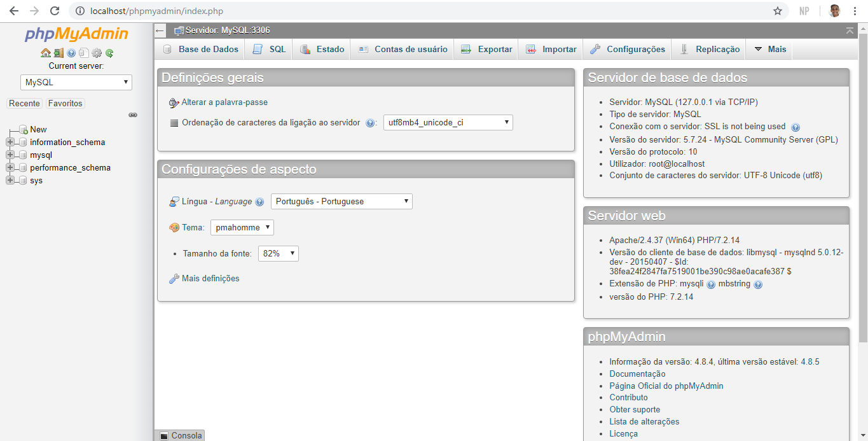
Task: Click the MySQL documentation page icon
Action: coord(84,53)
